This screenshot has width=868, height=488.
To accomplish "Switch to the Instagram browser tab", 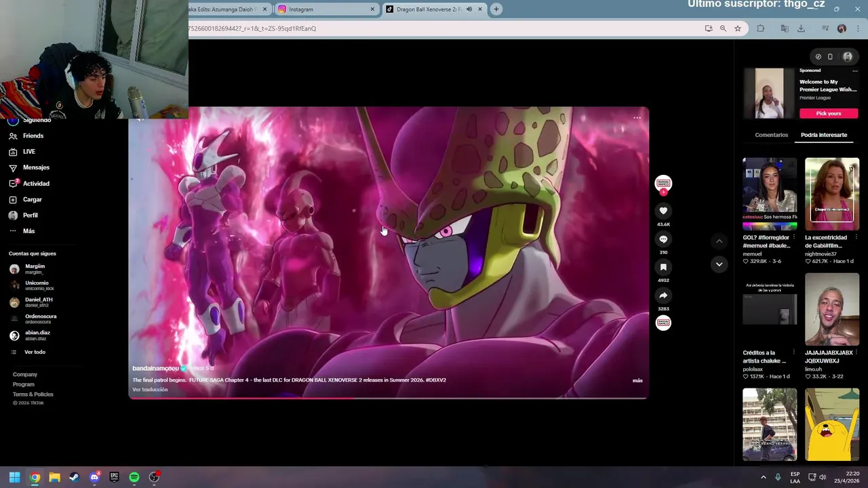I will 325,9.
